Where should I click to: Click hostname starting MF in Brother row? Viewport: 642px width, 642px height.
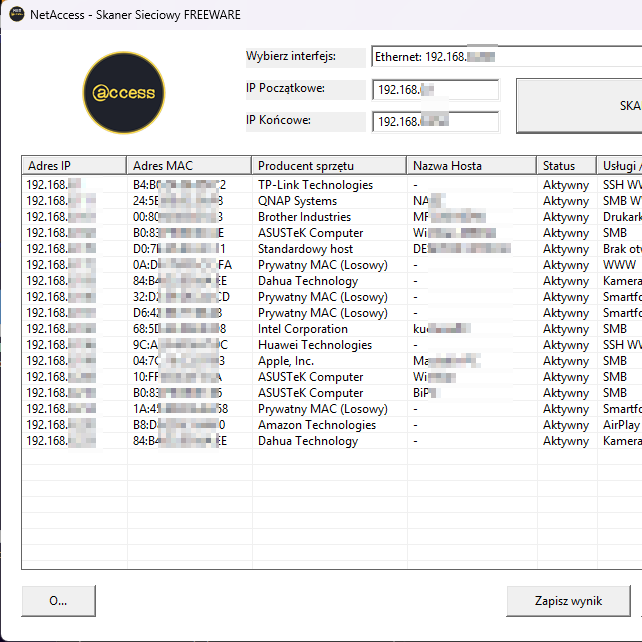(x=449, y=217)
